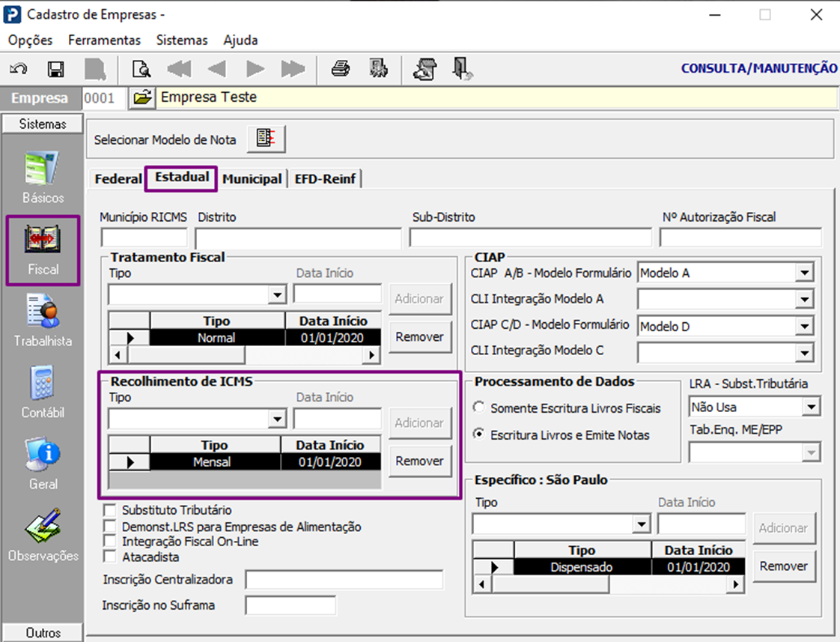Go to next record arrow

pyautogui.click(x=255, y=69)
